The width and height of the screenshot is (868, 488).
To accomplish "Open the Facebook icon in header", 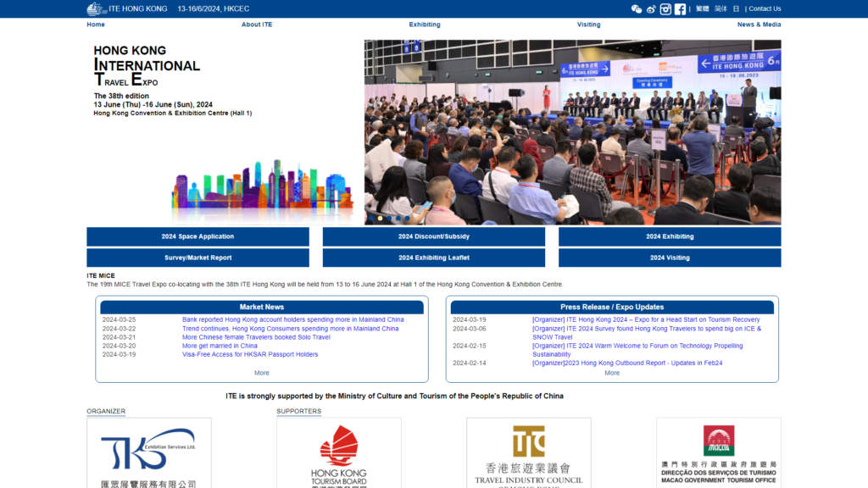I will [680, 8].
